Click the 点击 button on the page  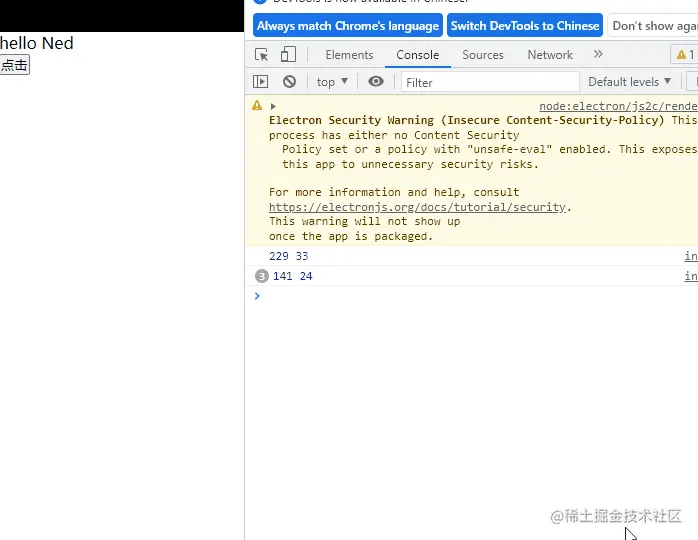pos(15,65)
